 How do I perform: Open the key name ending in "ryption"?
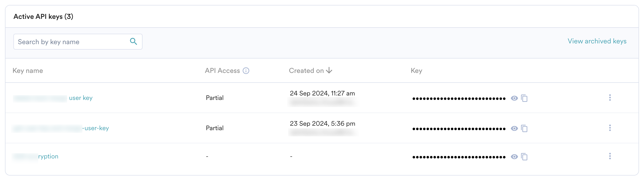tap(48, 156)
